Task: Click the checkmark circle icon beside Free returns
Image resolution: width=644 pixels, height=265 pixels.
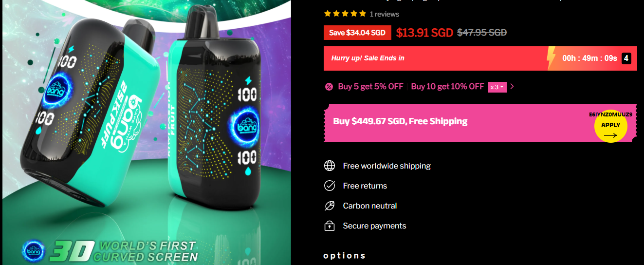Action: [x=330, y=186]
